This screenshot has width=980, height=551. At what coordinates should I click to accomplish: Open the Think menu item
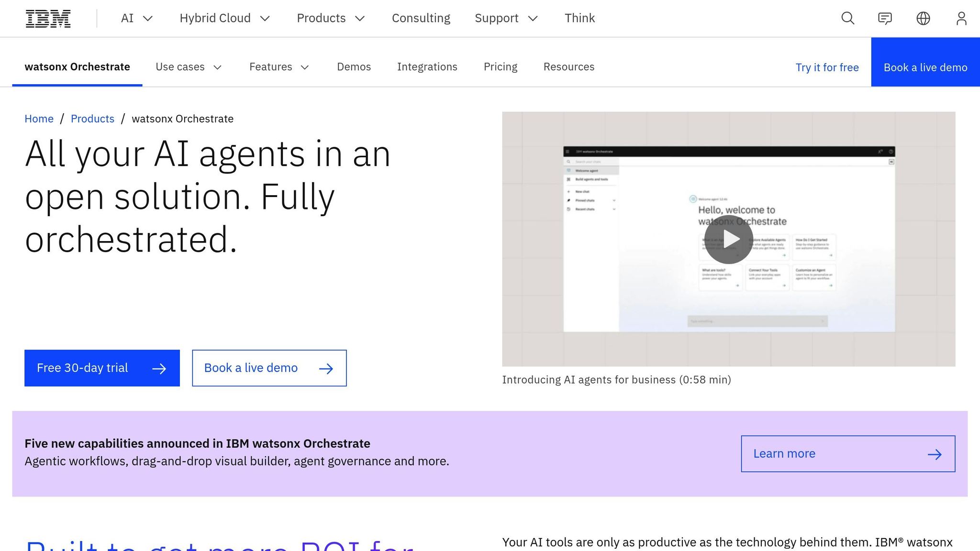tap(579, 18)
